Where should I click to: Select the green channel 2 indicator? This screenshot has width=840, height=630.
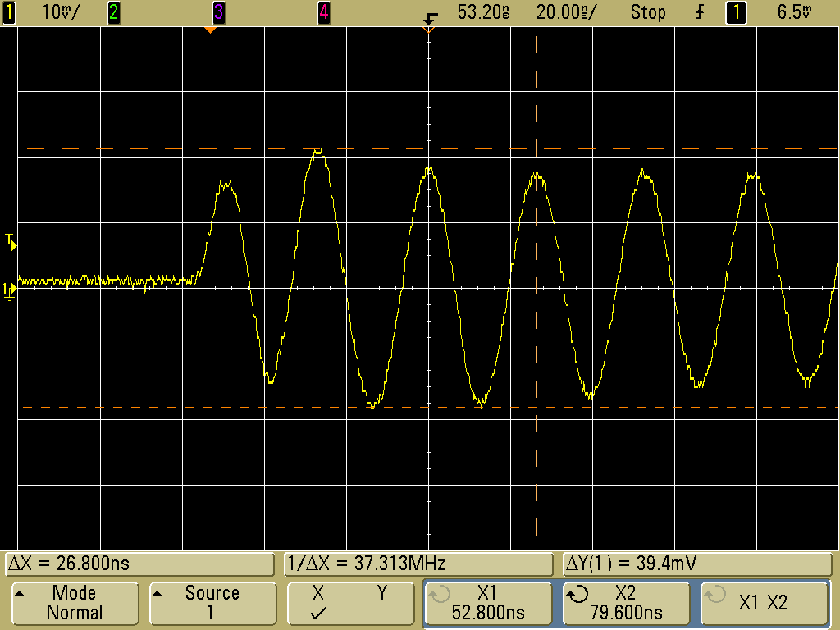click(113, 12)
